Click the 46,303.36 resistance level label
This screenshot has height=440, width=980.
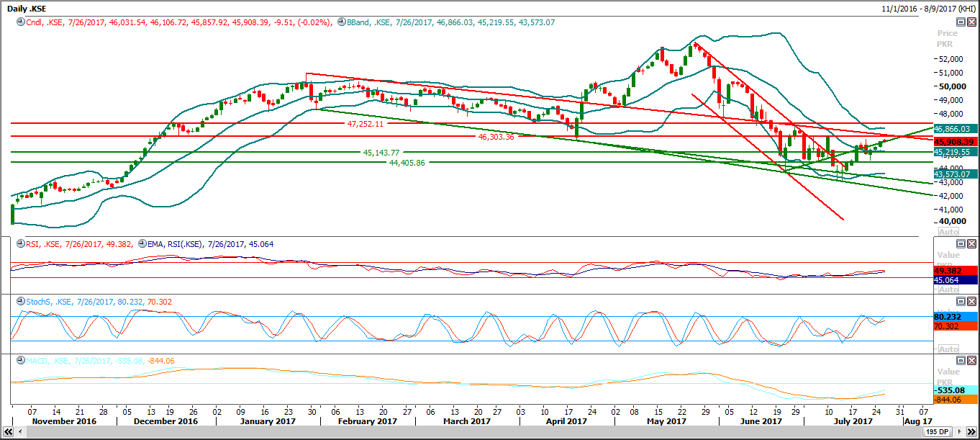tap(496, 136)
